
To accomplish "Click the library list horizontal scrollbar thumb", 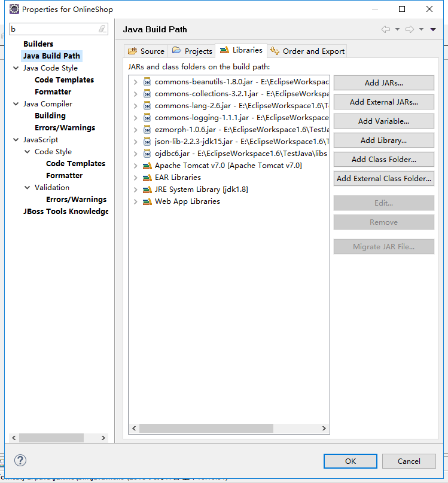I will point(206,428).
